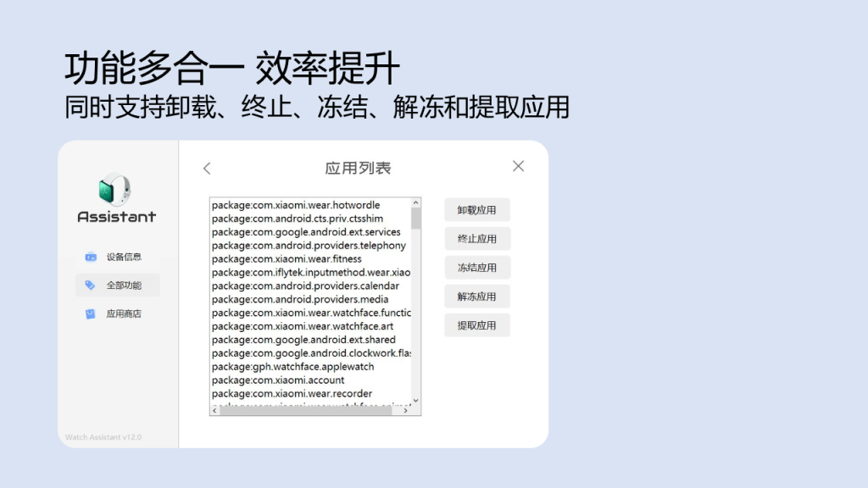Click the Watch Assistant logo icon
Image resolution: width=868 pixels, height=488 pixels.
(116, 189)
